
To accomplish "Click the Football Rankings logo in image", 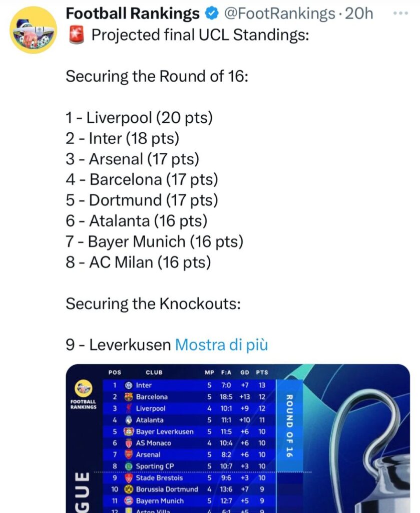I will pyautogui.click(x=84, y=388).
